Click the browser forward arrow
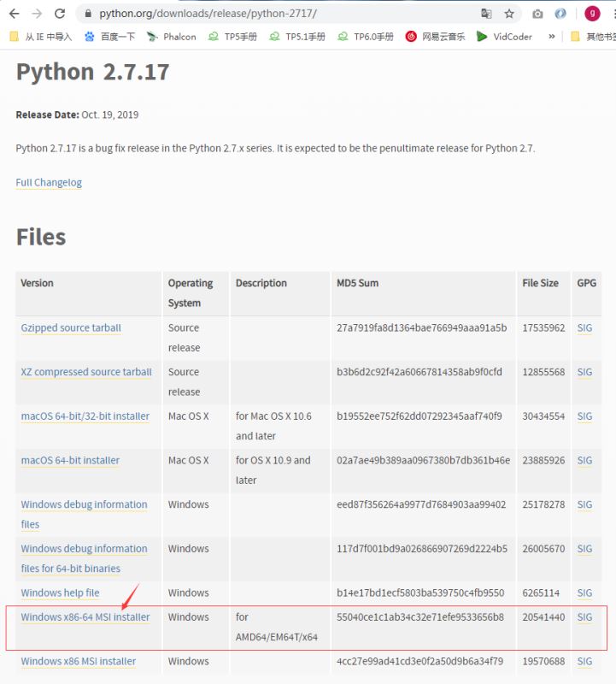616x684 pixels. pyautogui.click(x=37, y=14)
